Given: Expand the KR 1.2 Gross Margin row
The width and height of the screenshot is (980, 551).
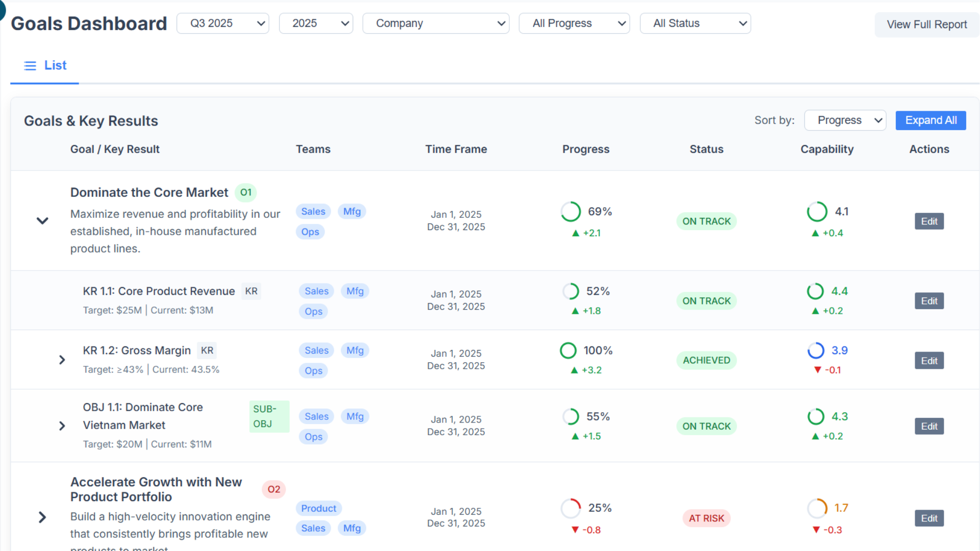Looking at the screenshot, I should [x=62, y=360].
